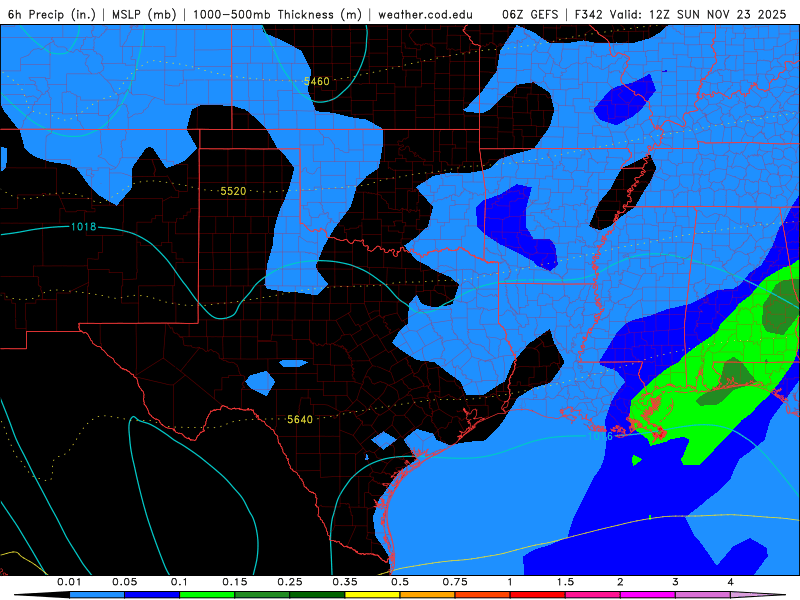This screenshot has height=600, width=800.
Task: Select the dark green 0.25 legend swatch
Action: tap(317, 595)
